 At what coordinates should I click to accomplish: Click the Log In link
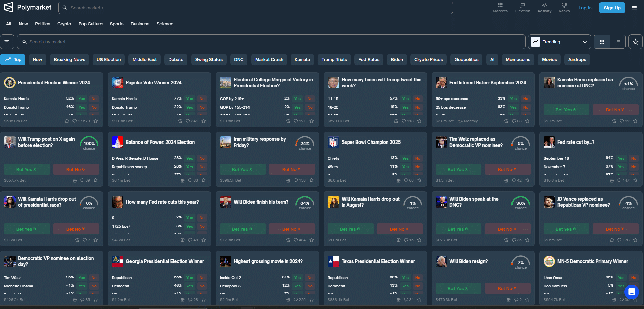coord(585,8)
